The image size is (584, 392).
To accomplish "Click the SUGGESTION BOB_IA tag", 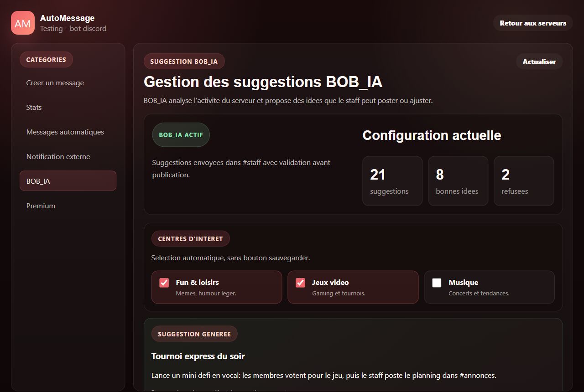I will 184,62.
